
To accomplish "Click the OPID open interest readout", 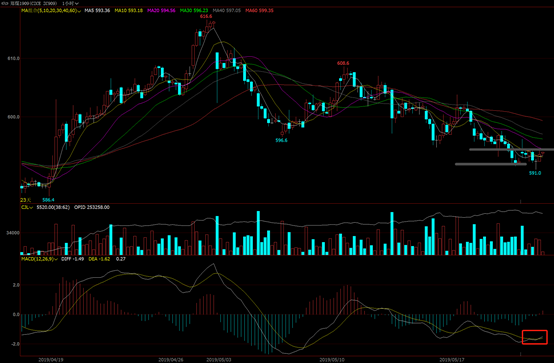I will pyautogui.click(x=92, y=207).
